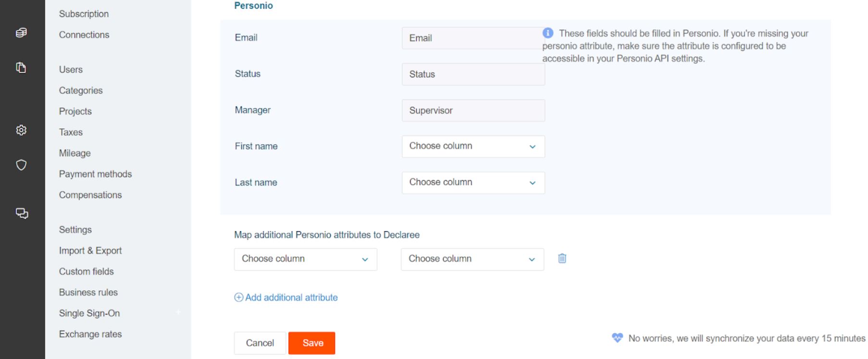This screenshot has width=868, height=359.
Task: Open the Last name column dropdown
Action: (473, 183)
